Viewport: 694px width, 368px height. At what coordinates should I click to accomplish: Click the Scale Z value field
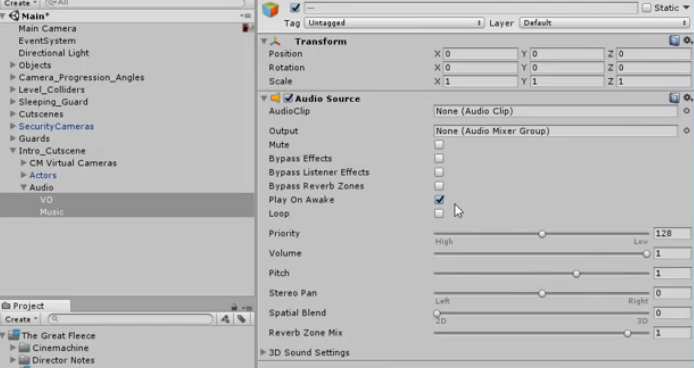[654, 81]
